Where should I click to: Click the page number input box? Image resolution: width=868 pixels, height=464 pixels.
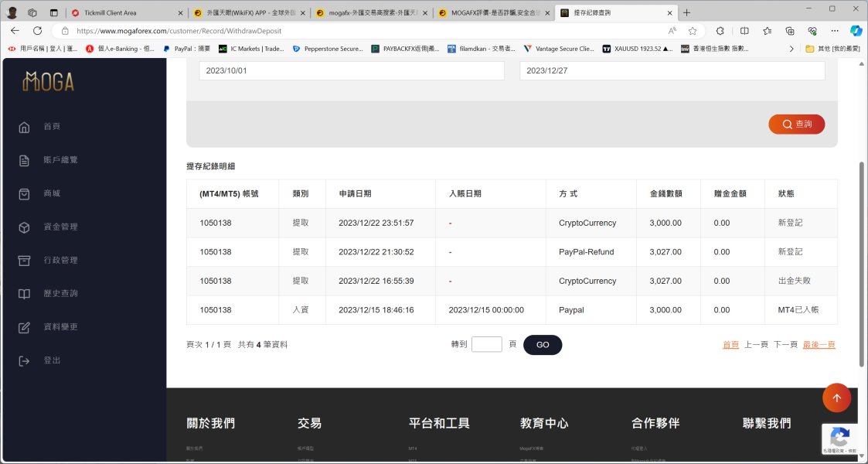(x=486, y=345)
